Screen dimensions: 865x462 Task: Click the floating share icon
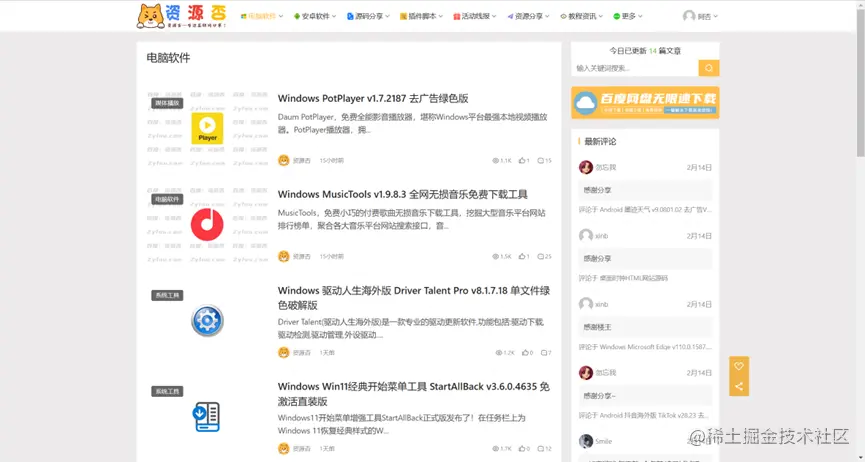739,386
